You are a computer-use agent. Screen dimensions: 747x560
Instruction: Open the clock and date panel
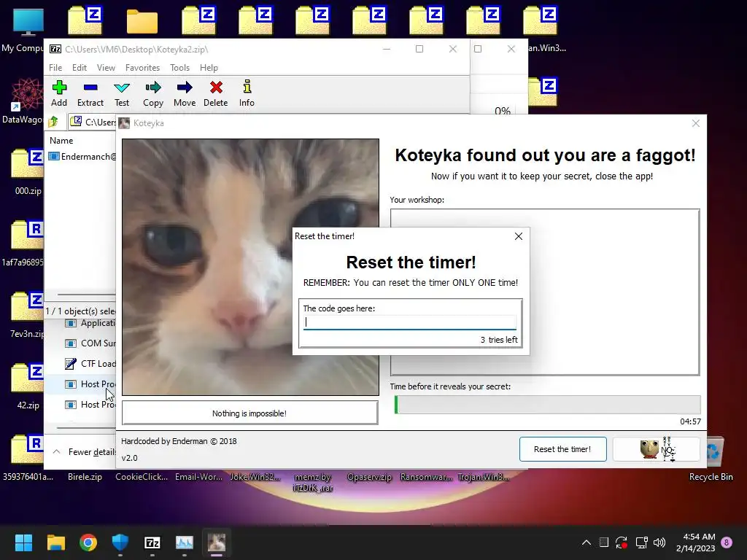click(x=695, y=542)
